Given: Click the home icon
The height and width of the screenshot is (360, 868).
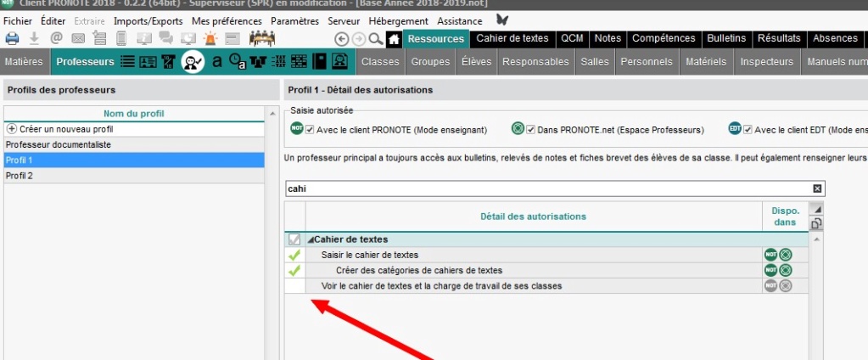Looking at the screenshot, I should 394,39.
